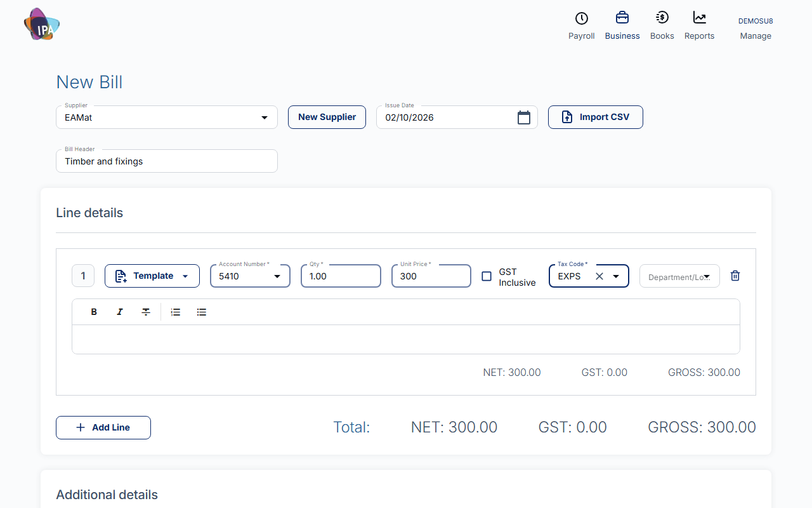Click the Total NET: 300.00 value
Viewport: 812px width, 508px height.
(x=454, y=427)
